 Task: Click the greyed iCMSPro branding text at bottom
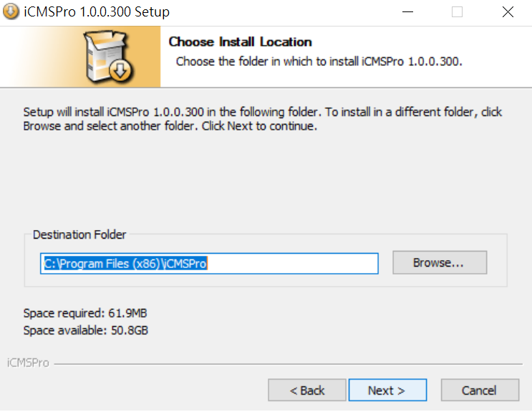pyautogui.click(x=28, y=363)
